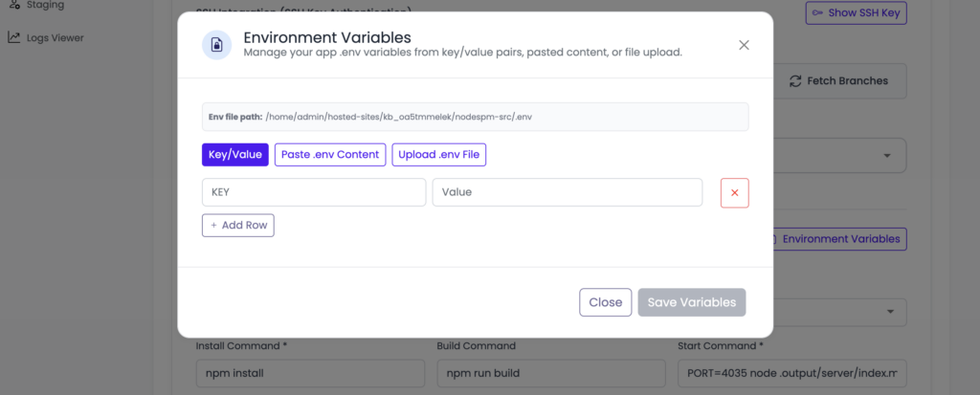Click the Env file path field

click(x=475, y=117)
